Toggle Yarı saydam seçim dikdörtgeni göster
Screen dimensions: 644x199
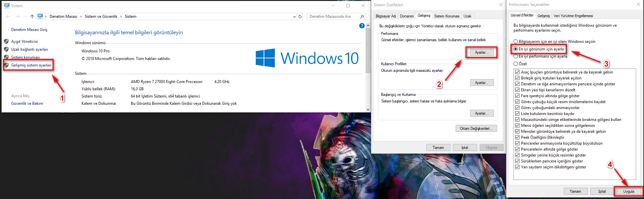point(517,167)
